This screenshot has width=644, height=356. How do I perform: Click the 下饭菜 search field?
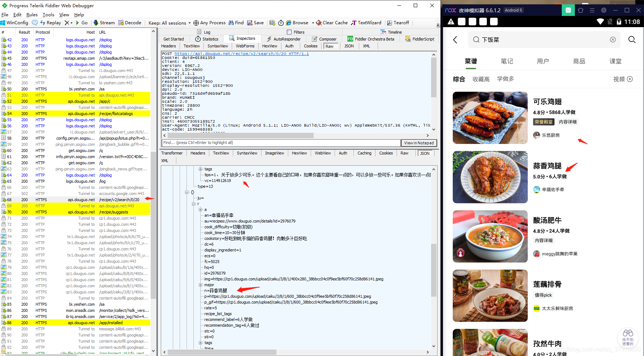tap(544, 40)
